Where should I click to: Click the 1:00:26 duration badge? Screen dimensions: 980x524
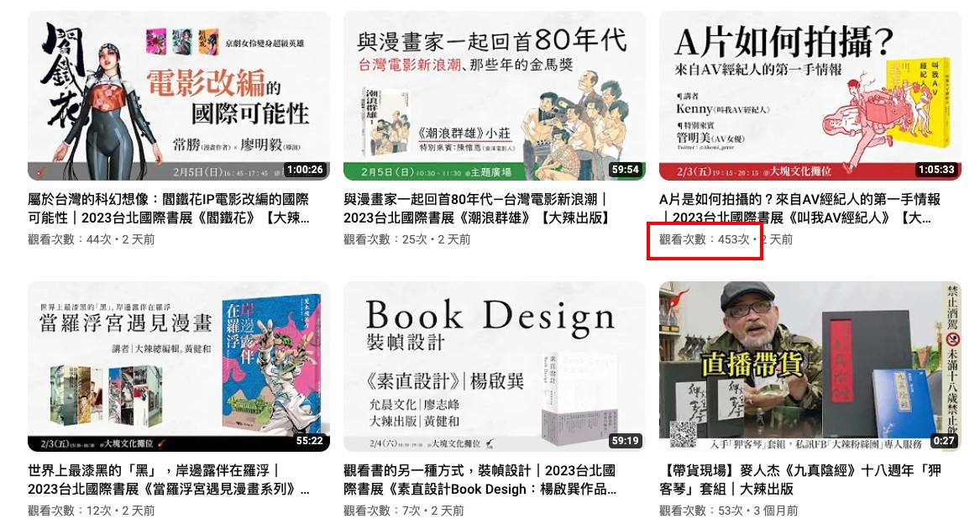[305, 170]
